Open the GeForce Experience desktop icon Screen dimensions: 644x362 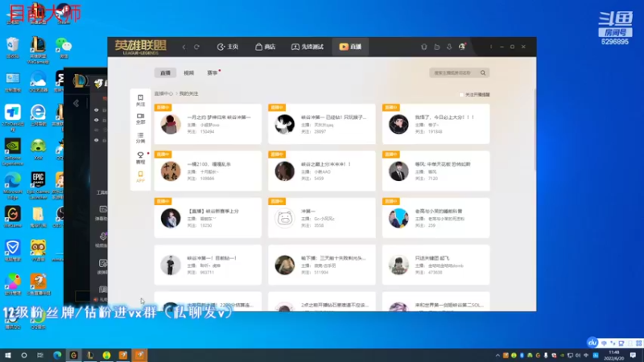click(12, 152)
